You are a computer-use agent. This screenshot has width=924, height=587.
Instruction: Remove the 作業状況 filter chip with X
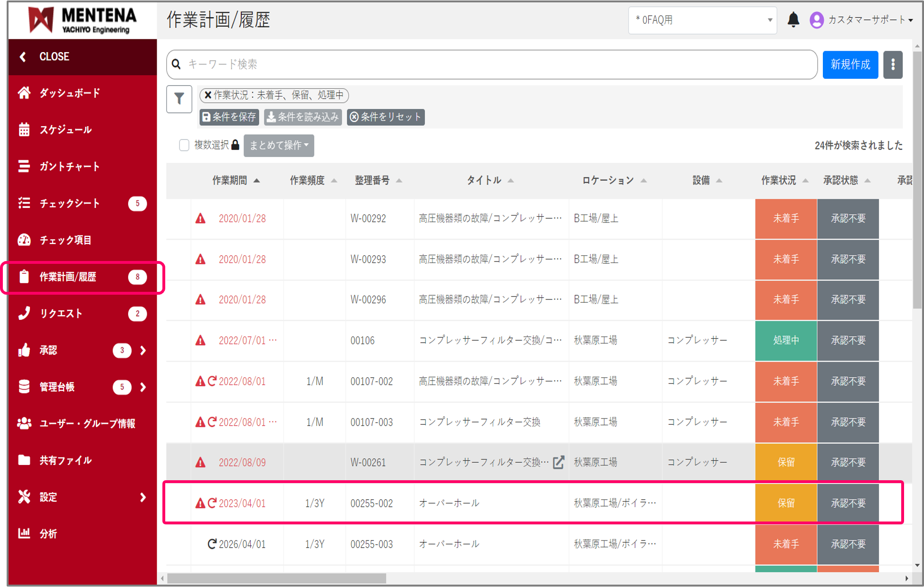coord(208,95)
